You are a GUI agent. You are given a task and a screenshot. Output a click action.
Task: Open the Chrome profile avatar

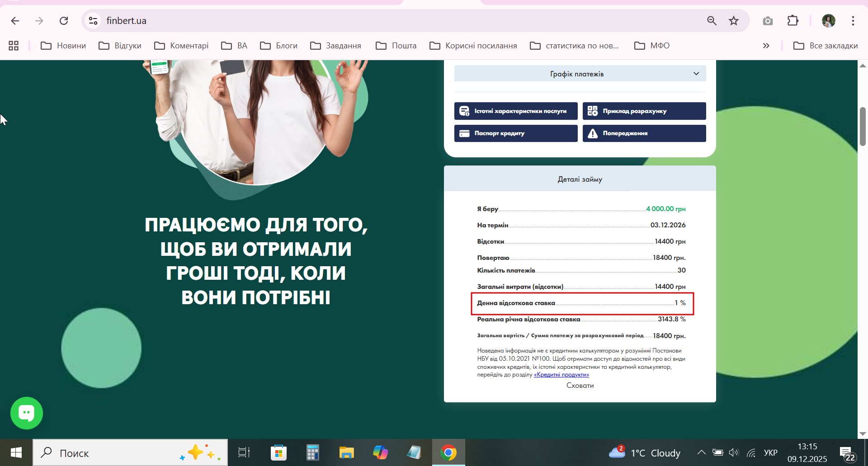point(829,21)
